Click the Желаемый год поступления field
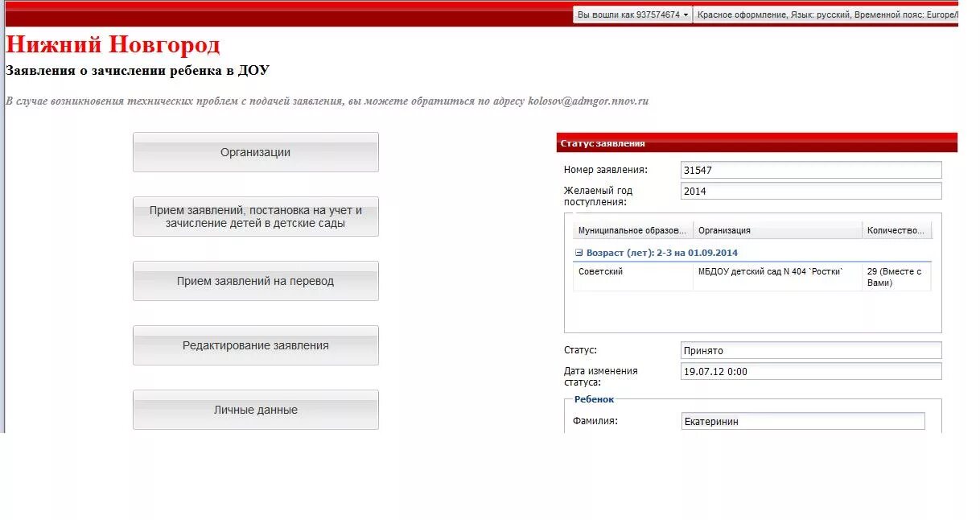This screenshot has height=520, width=980. click(x=811, y=191)
